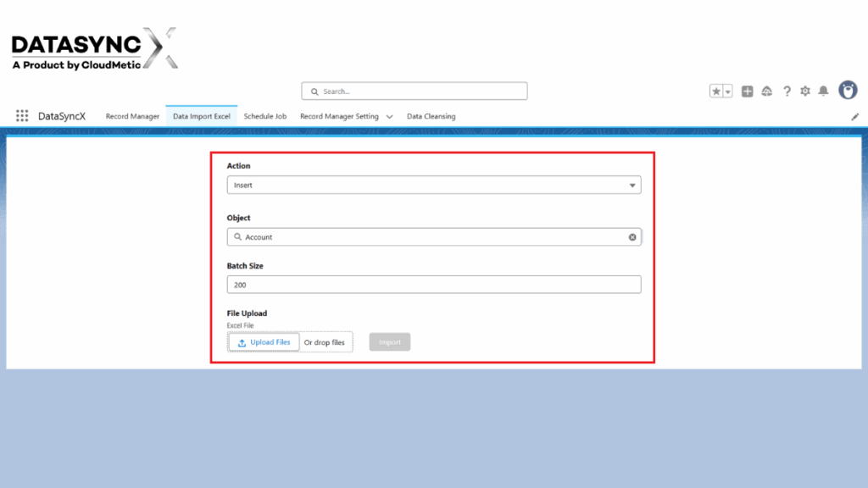The width and height of the screenshot is (868, 488).
Task: Switch to the Record Manager tab
Action: [x=132, y=116]
